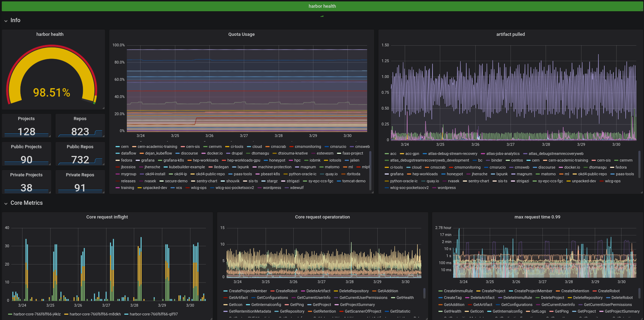Click the harbor health gauge resize handle
This screenshot has height=320, width=644.
pyautogui.click(x=103, y=108)
